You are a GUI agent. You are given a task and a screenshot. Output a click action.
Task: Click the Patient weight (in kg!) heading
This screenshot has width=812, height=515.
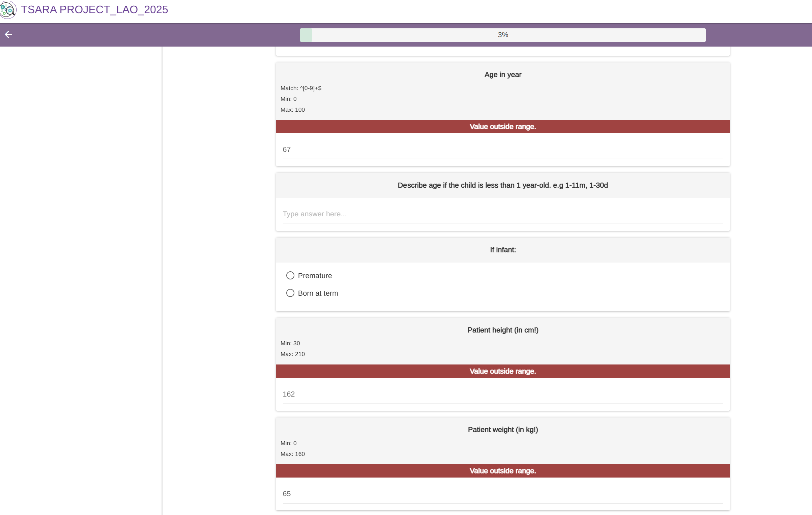click(502, 430)
